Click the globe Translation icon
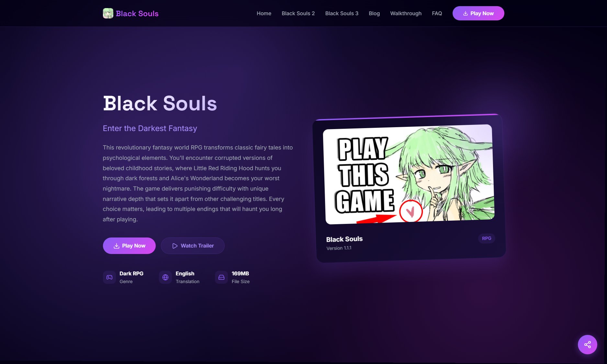607x364 pixels. pyautogui.click(x=165, y=277)
